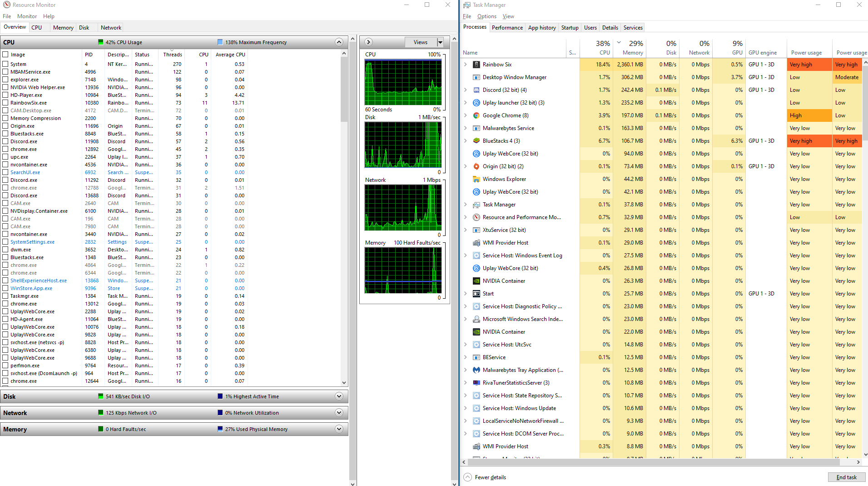
Task: Check the perfmon.exe checkbox
Action: point(5,366)
